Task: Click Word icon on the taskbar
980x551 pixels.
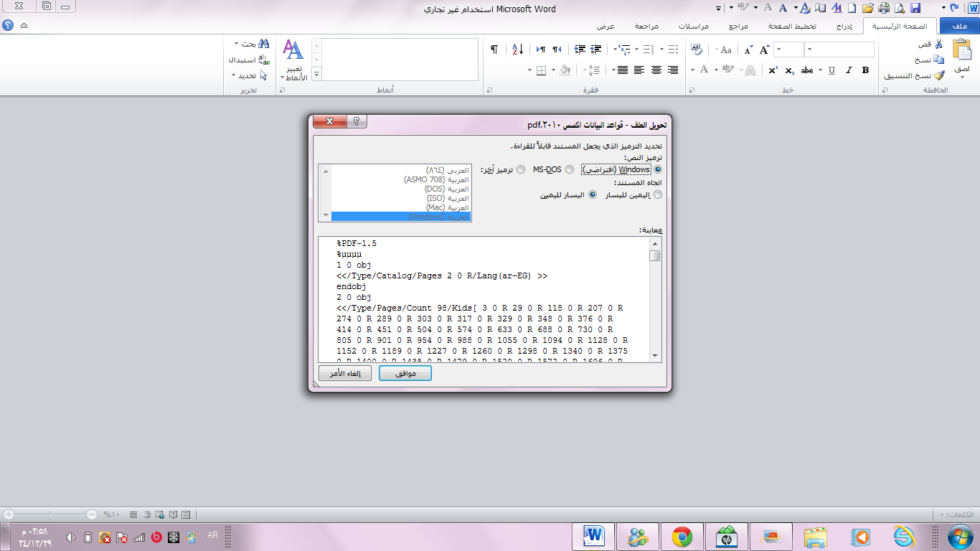Action: click(594, 537)
